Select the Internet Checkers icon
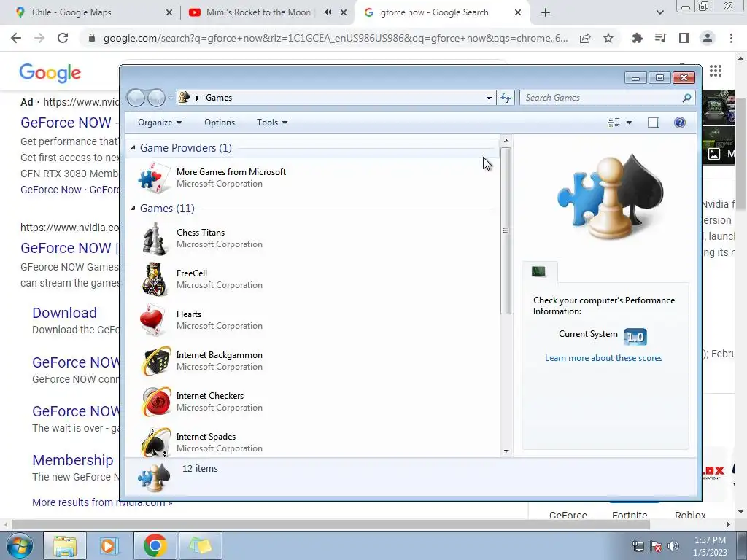 tap(155, 402)
